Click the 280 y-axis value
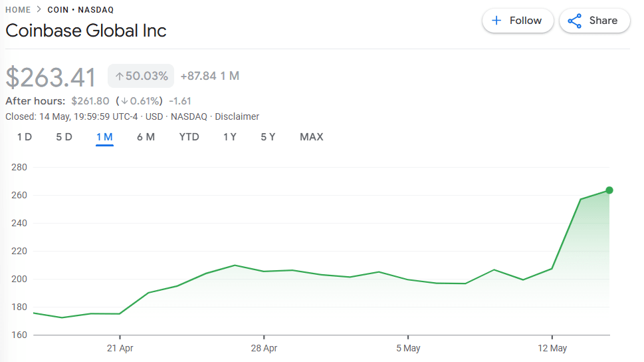The height and width of the screenshot is (362, 644). [x=19, y=167]
